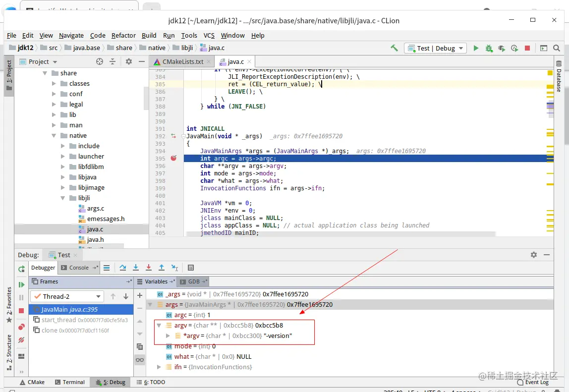This screenshot has height=392, width=569.
Task: Collapse the args variable node
Action: (x=150, y=304)
